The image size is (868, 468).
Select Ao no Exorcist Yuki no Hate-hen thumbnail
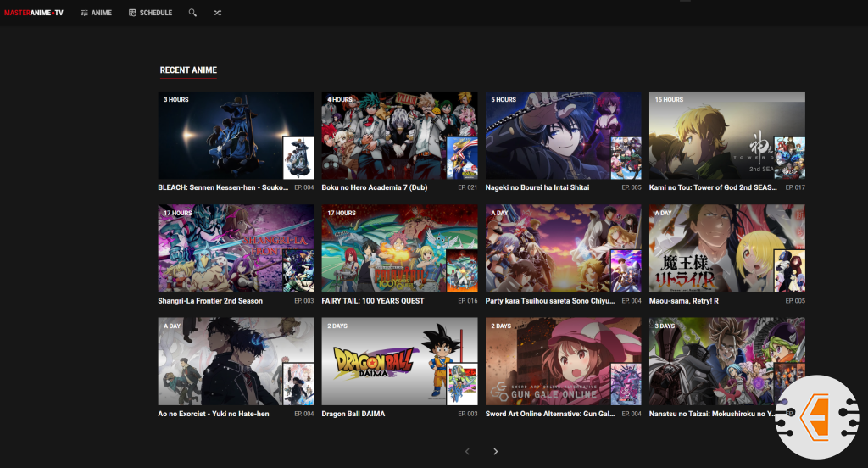click(236, 362)
